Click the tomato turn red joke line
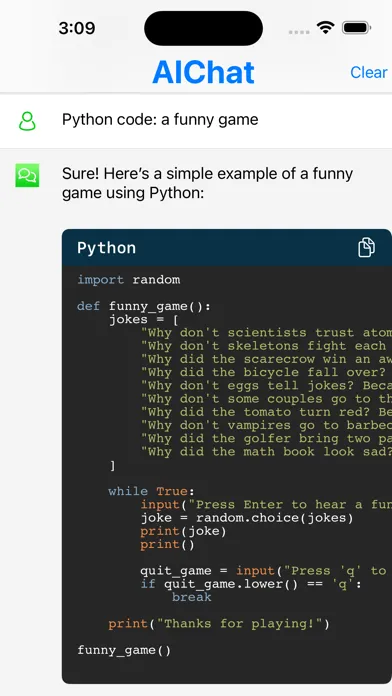Viewport: 392px width, 696px height. [x=266, y=412]
